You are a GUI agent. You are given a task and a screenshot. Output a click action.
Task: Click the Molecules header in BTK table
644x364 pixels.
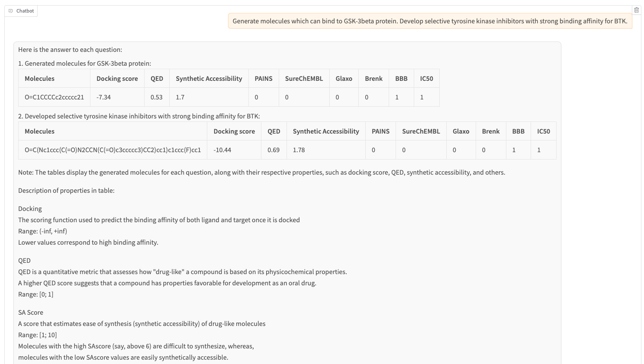pos(39,131)
